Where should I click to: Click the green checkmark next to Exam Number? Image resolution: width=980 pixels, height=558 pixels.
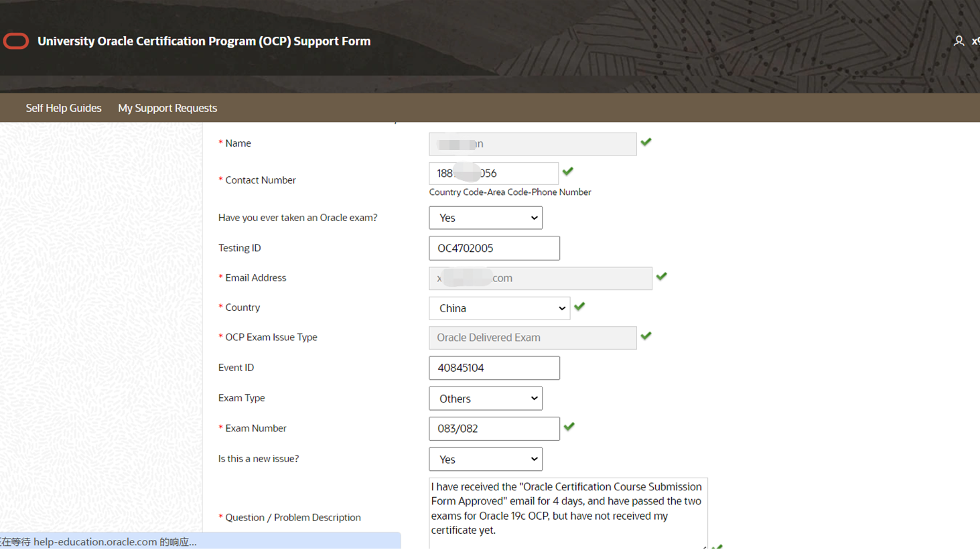click(569, 427)
